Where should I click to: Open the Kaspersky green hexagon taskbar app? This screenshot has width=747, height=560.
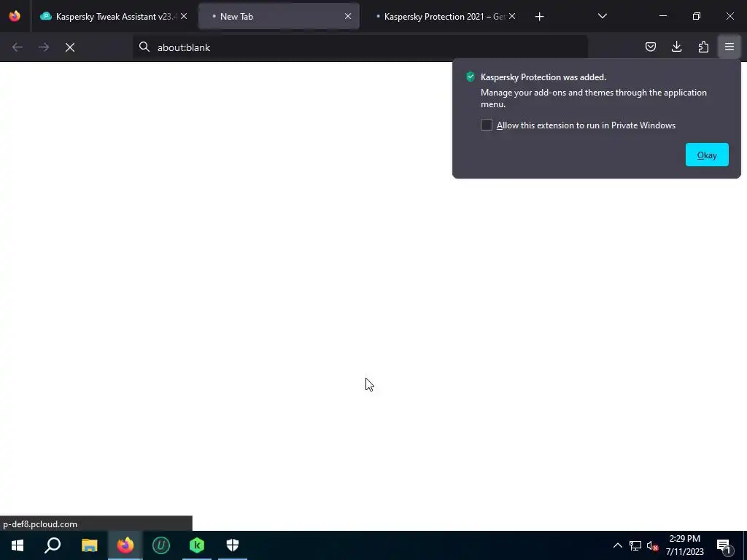(197, 545)
